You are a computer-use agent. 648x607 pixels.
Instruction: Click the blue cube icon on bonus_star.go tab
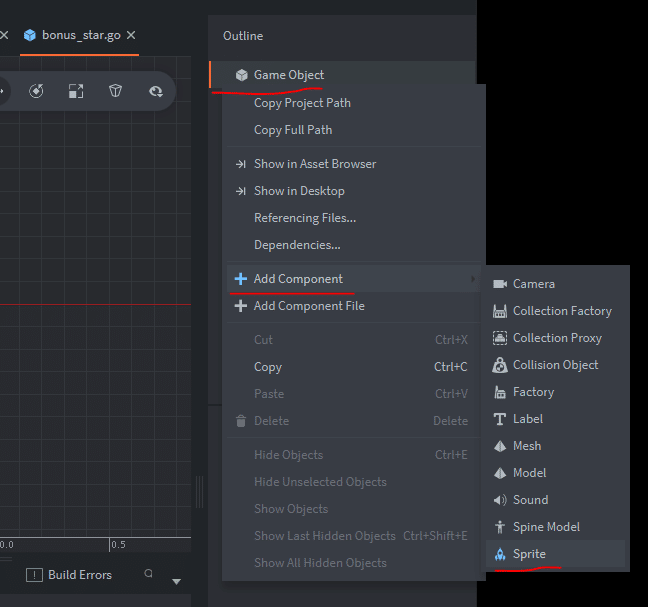[x=30, y=36]
